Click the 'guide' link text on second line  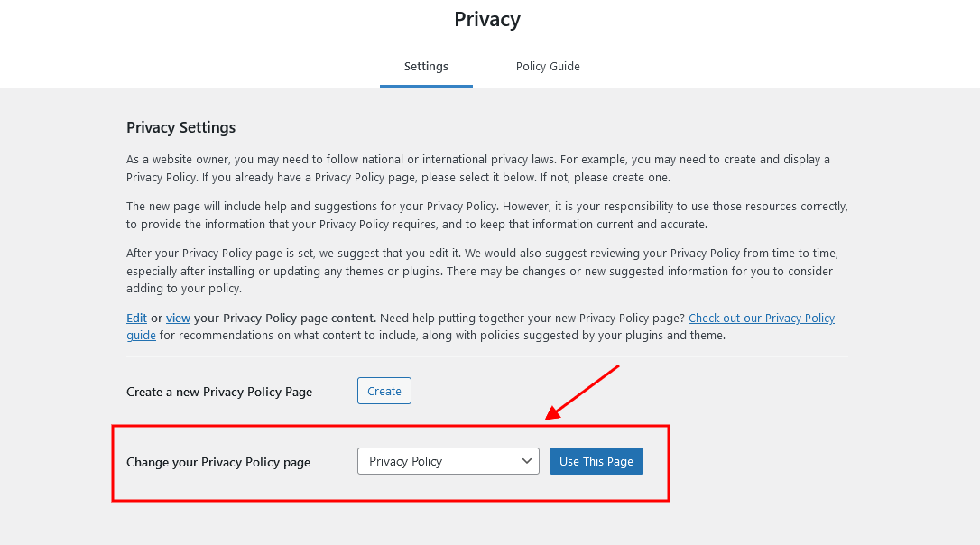[141, 336]
